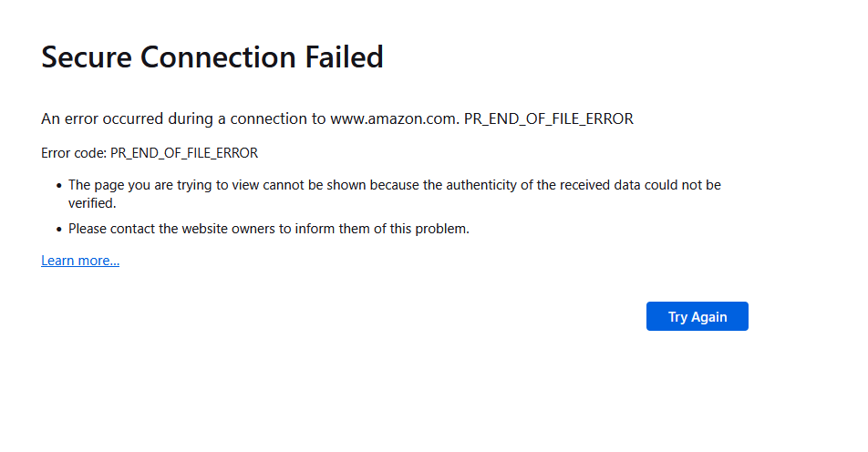868x452 pixels.
Task: Click the word Failed in the heading
Action: click(345, 57)
